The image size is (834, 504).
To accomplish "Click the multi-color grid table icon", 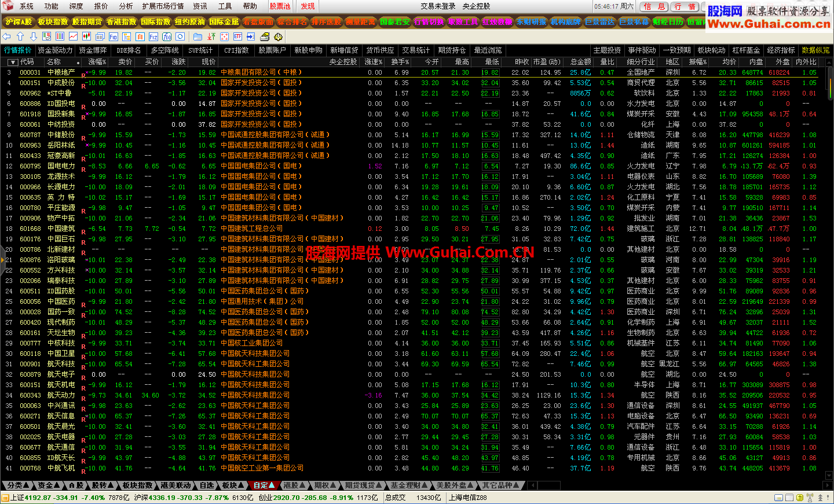I will point(60,36).
